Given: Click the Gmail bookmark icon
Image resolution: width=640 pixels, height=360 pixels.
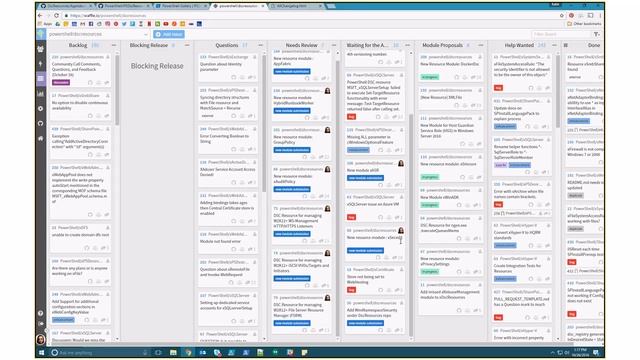Looking at the screenshot, I should [82, 24].
